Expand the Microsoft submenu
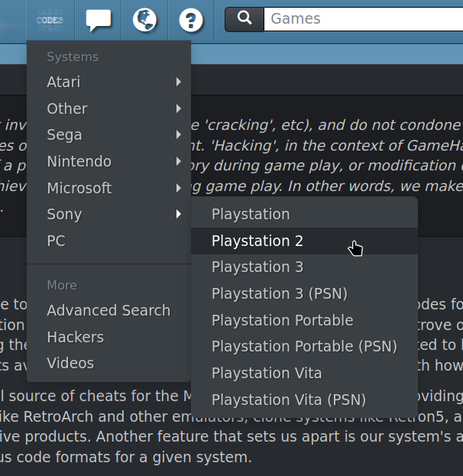 pyautogui.click(x=108, y=188)
